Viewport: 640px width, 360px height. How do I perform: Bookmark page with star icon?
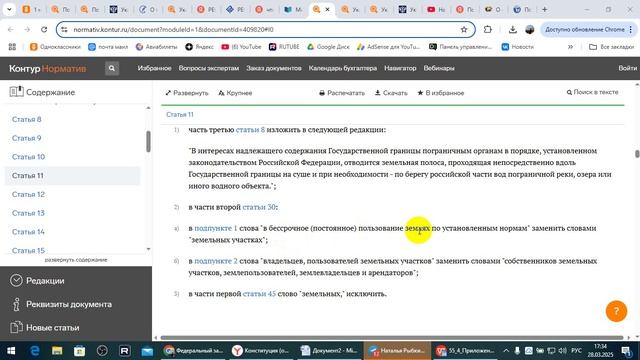pyautogui.click(x=464, y=29)
